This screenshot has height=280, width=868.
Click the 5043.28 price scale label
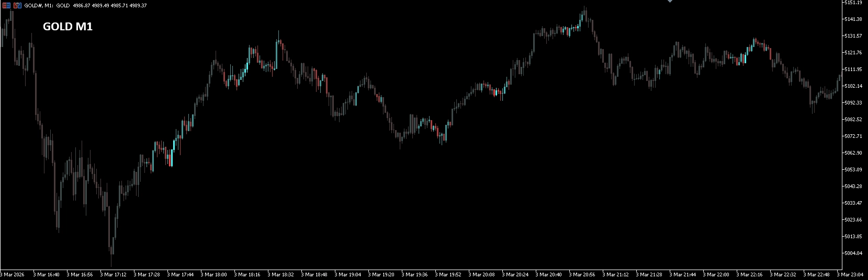853,186
